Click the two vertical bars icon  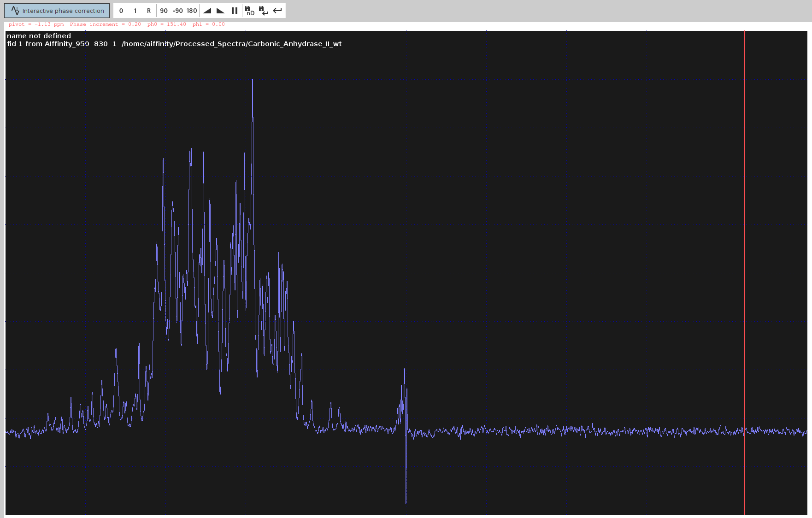pyautogui.click(x=235, y=11)
